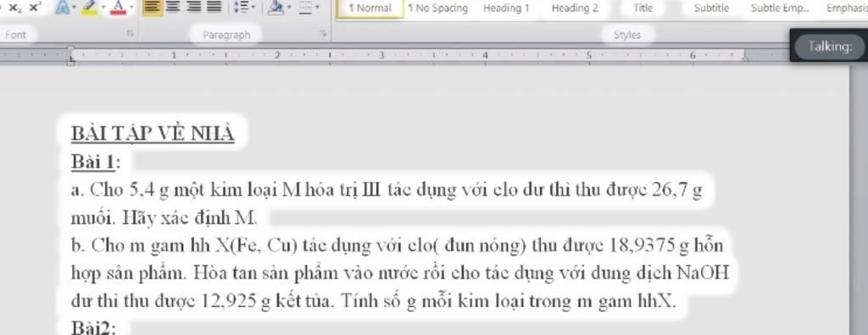Open highlight color dropdown arrow
The height and width of the screenshot is (335, 868).
pos(103,7)
